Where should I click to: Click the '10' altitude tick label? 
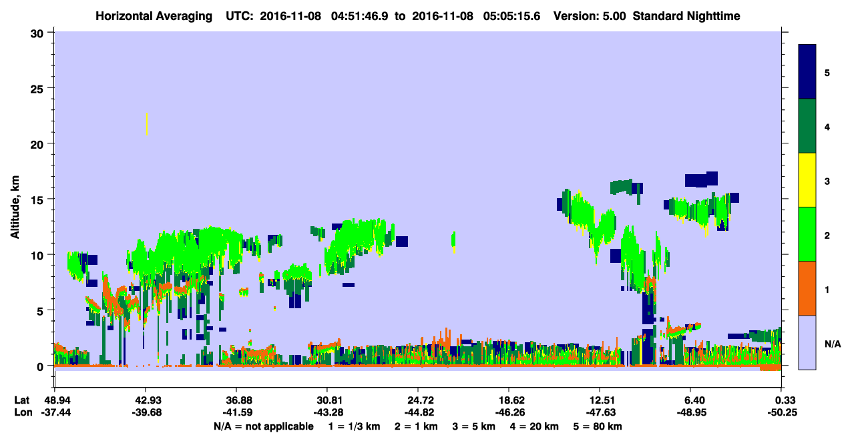[x=39, y=255]
